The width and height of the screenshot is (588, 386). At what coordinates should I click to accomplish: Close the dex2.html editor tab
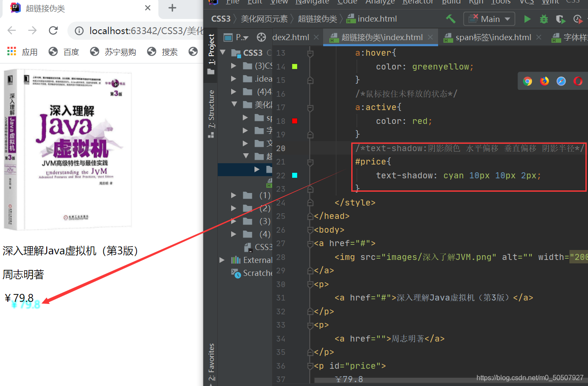click(x=316, y=38)
